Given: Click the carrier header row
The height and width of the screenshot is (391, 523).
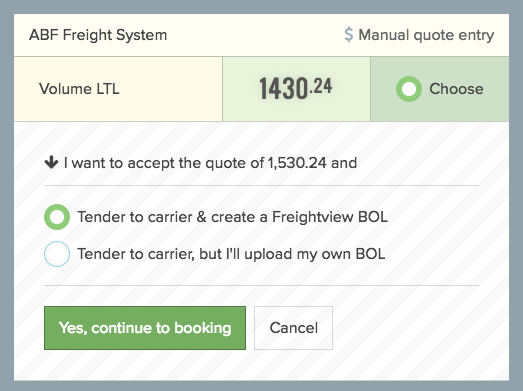Looking at the screenshot, I should click(x=262, y=35).
